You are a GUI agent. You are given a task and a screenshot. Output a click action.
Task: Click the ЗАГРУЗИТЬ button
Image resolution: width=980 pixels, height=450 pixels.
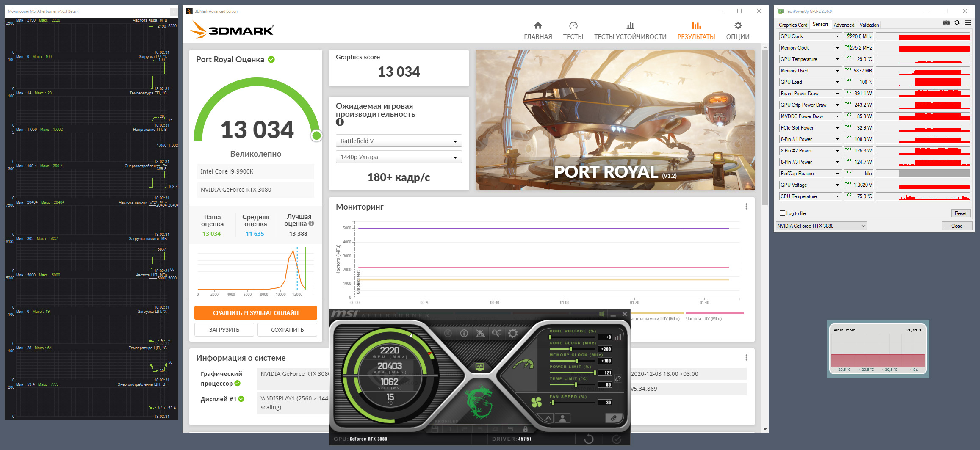224,330
